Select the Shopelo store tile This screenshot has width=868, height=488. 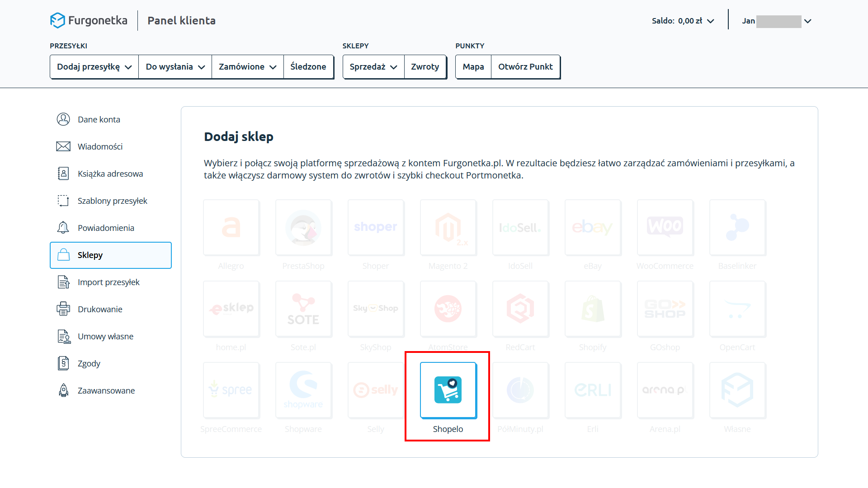point(448,390)
